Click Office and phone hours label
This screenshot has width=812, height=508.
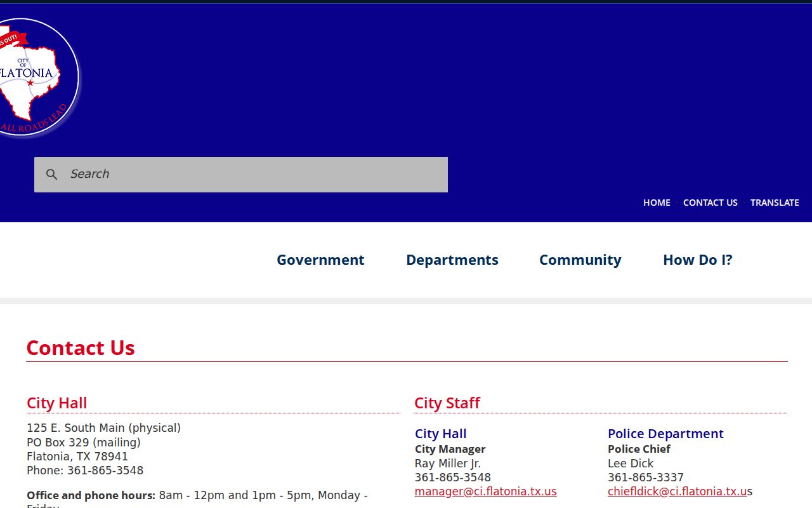pos(91,495)
